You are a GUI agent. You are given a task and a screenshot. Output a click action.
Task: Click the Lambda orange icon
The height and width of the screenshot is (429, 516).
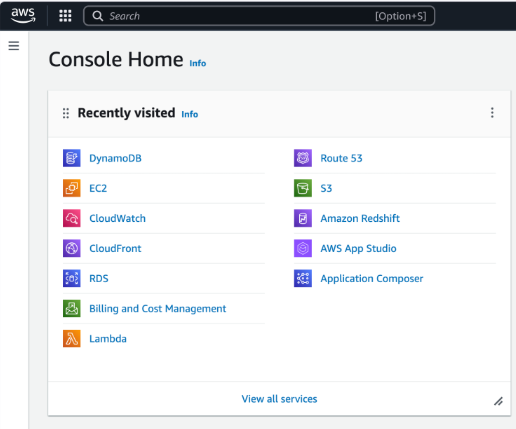[72, 338]
